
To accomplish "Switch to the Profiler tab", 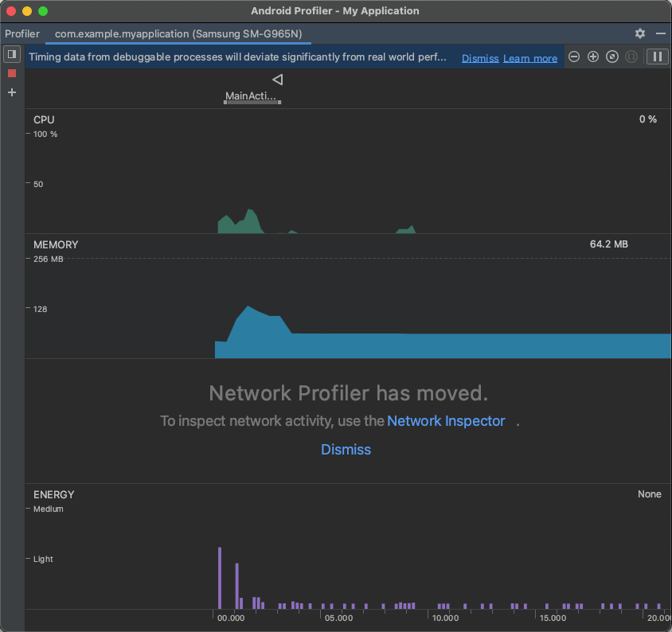I will 22,34.
